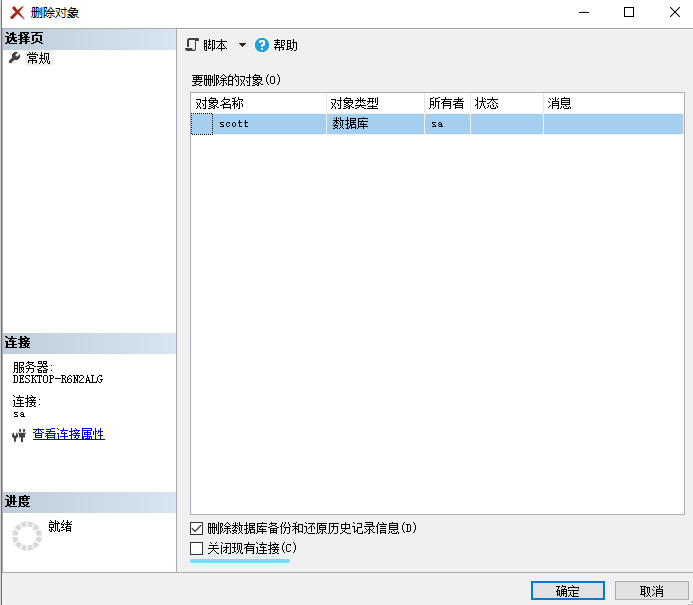The width and height of the screenshot is (693, 605).
Task: Open the 查看连接属性 link
Action: (x=69, y=434)
